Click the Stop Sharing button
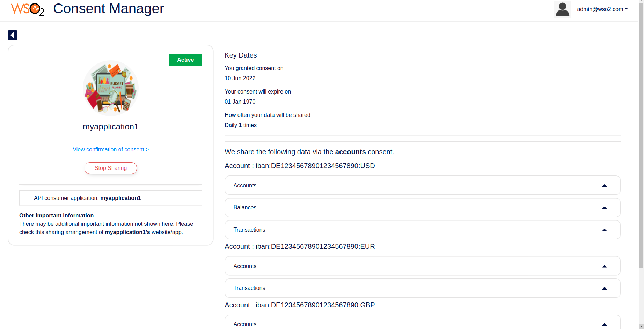Image resolution: width=644 pixels, height=329 pixels. (111, 168)
